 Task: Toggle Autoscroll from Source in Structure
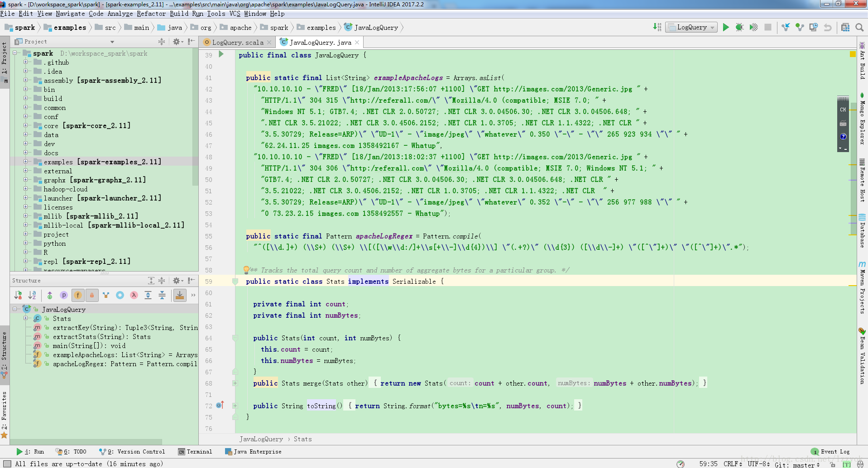(x=180, y=295)
